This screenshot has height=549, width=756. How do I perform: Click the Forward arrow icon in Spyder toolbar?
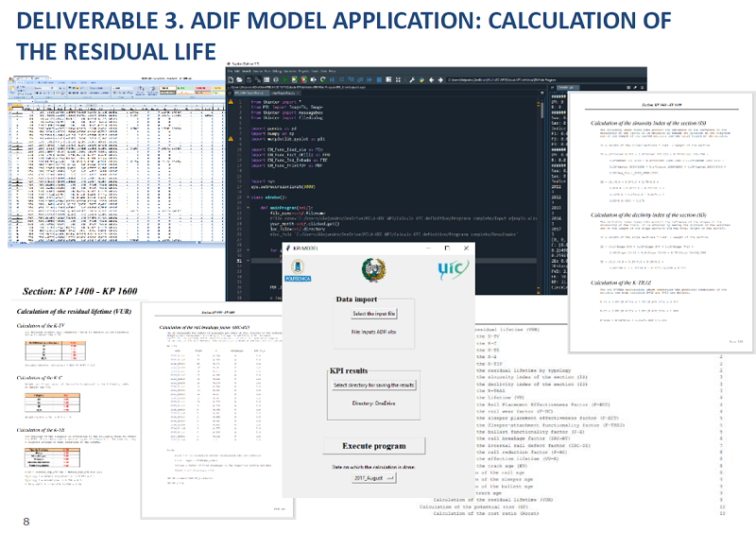point(440,79)
